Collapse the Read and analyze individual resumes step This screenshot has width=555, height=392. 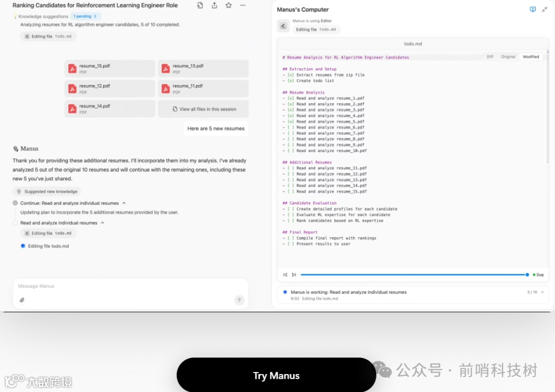click(103, 223)
